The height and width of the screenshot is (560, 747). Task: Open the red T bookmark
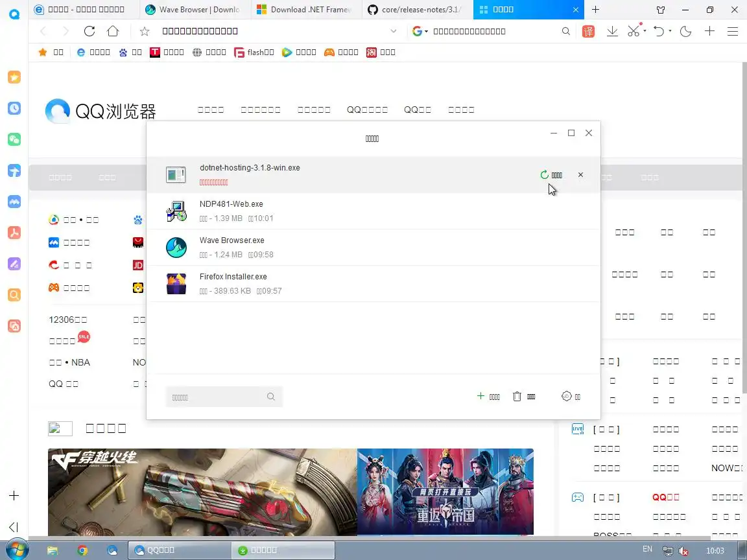click(167, 52)
